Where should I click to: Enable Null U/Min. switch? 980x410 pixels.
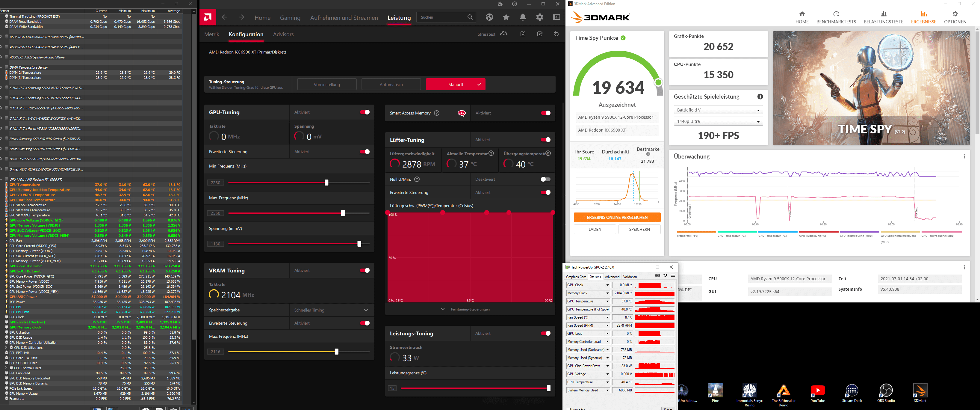545,179
